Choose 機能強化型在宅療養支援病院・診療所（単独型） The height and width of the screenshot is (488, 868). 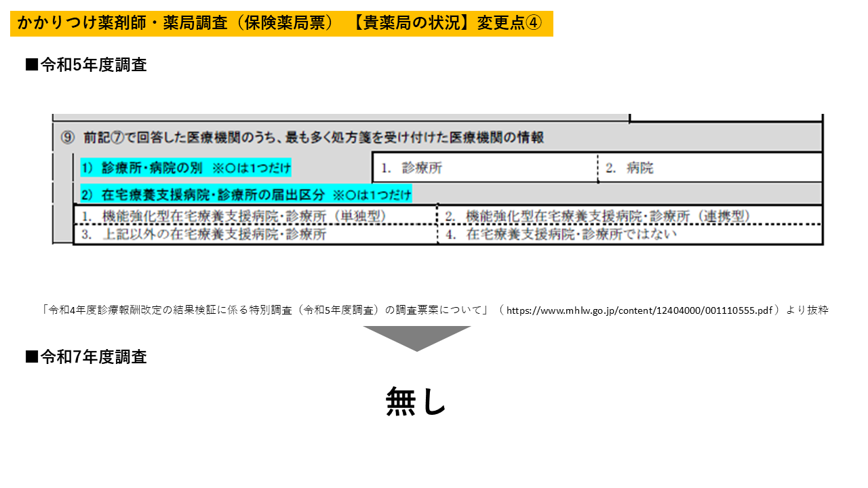pyautogui.click(x=234, y=216)
